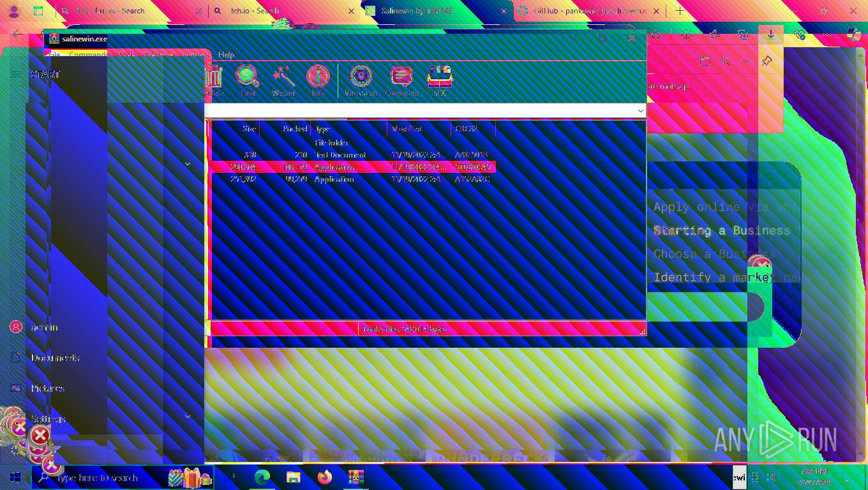Click the browser profile avatar icon
This screenshot has width=868, height=490.
pyautogui.click(x=14, y=11)
